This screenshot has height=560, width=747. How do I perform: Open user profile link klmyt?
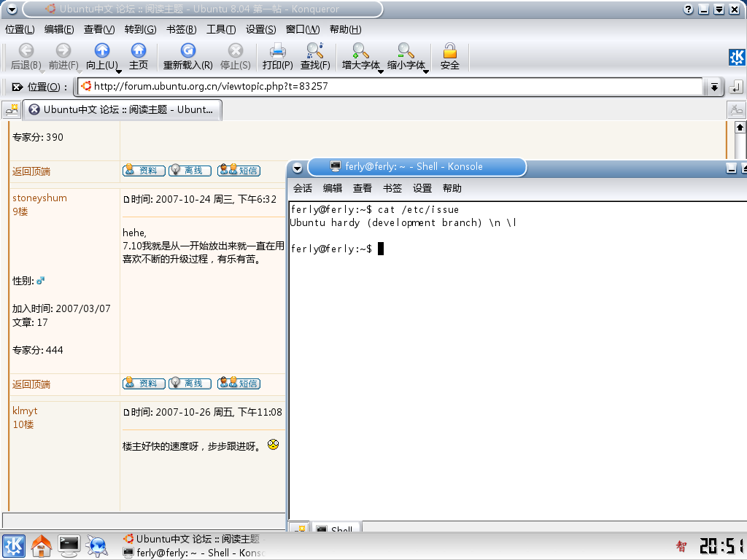coord(25,411)
